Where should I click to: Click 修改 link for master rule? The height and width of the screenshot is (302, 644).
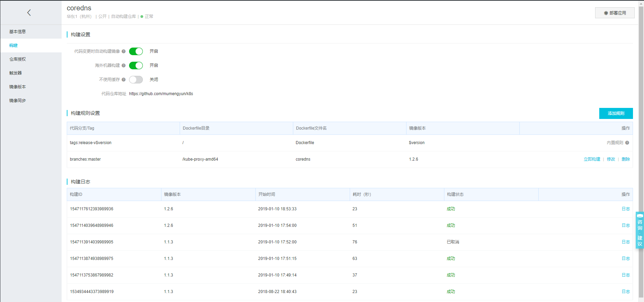[x=611, y=159]
